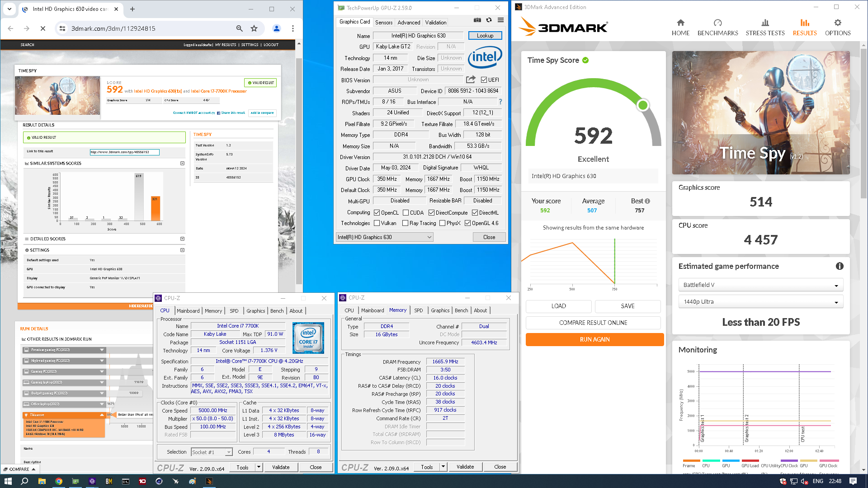Collapse the SETTINGS section toggle

point(183,250)
